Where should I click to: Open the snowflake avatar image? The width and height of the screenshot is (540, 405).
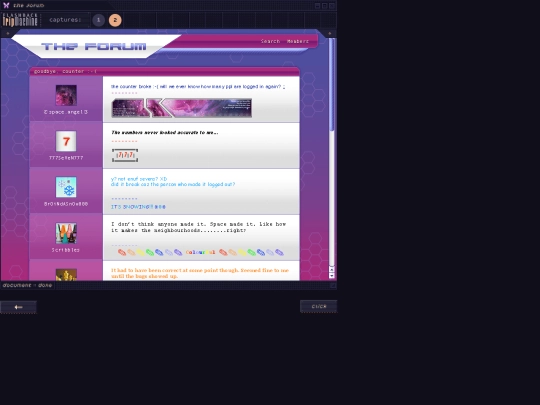[66, 187]
